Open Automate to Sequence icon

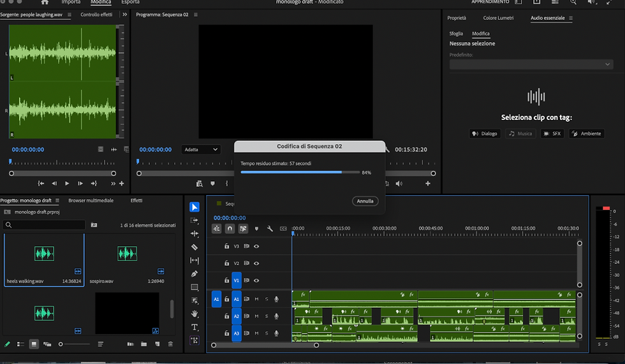pyautogui.click(x=130, y=344)
